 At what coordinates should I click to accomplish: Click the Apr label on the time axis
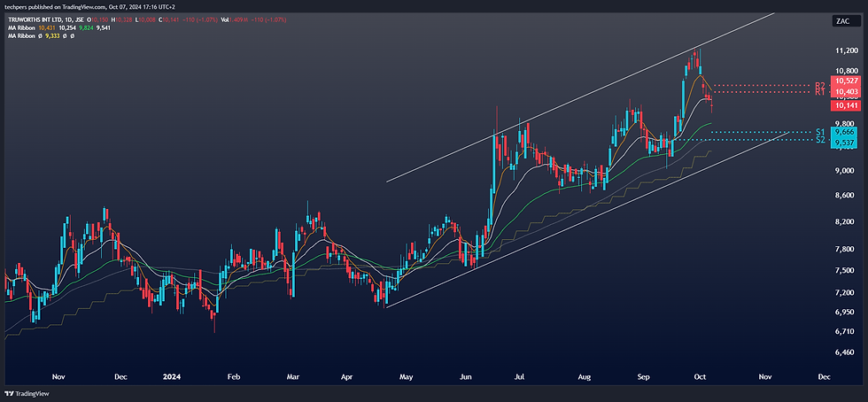click(347, 376)
